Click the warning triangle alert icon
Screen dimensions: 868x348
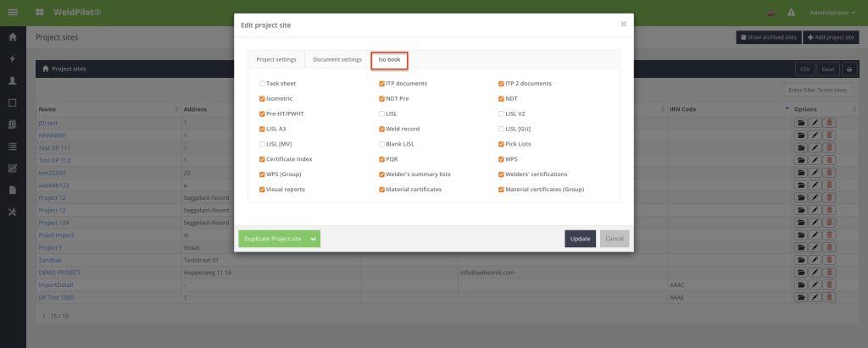(791, 13)
